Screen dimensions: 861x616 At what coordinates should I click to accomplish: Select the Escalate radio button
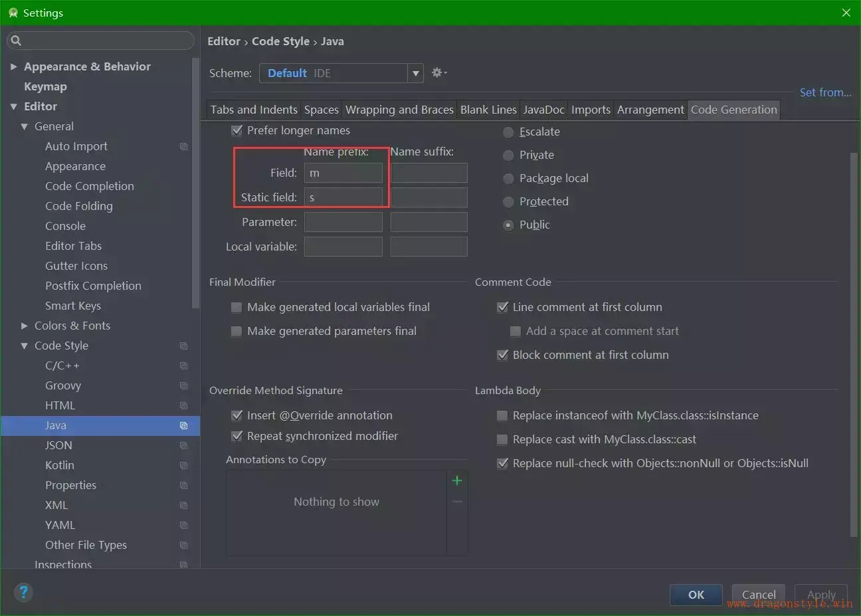pos(508,132)
